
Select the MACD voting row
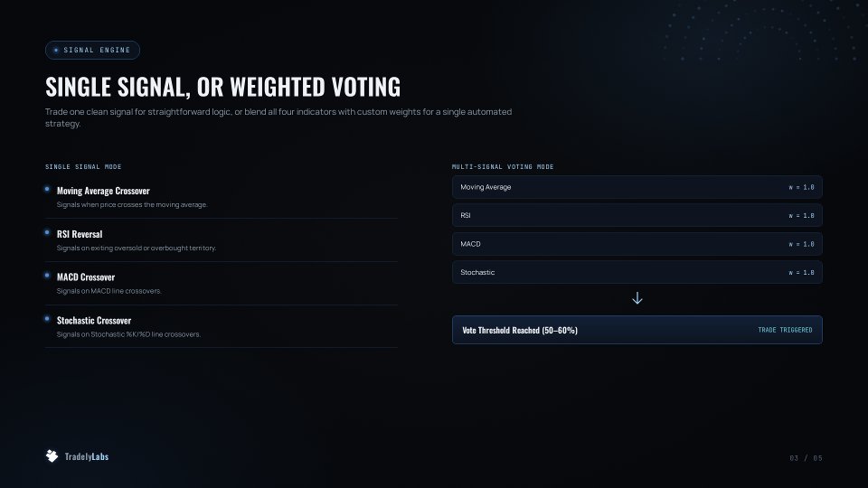tap(637, 244)
